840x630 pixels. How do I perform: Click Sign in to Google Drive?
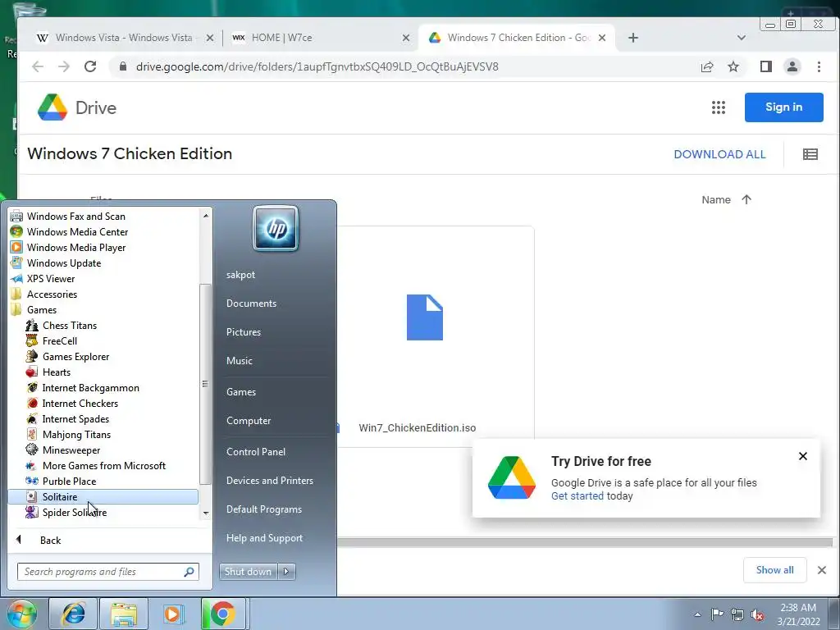click(x=783, y=107)
